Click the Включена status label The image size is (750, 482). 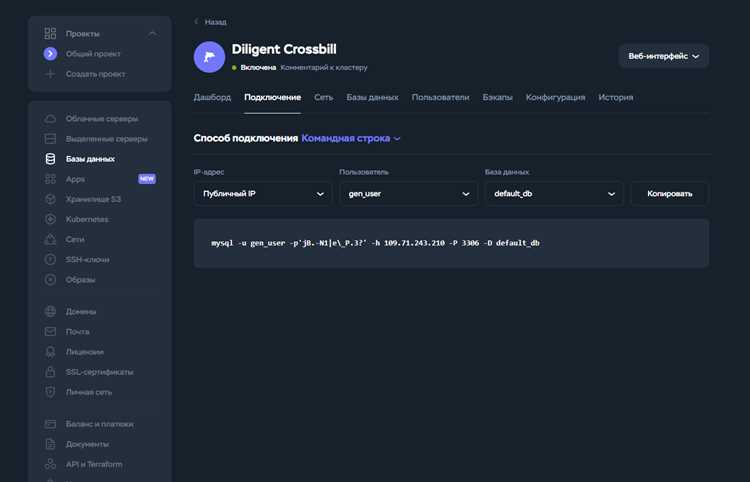coord(258,67)
